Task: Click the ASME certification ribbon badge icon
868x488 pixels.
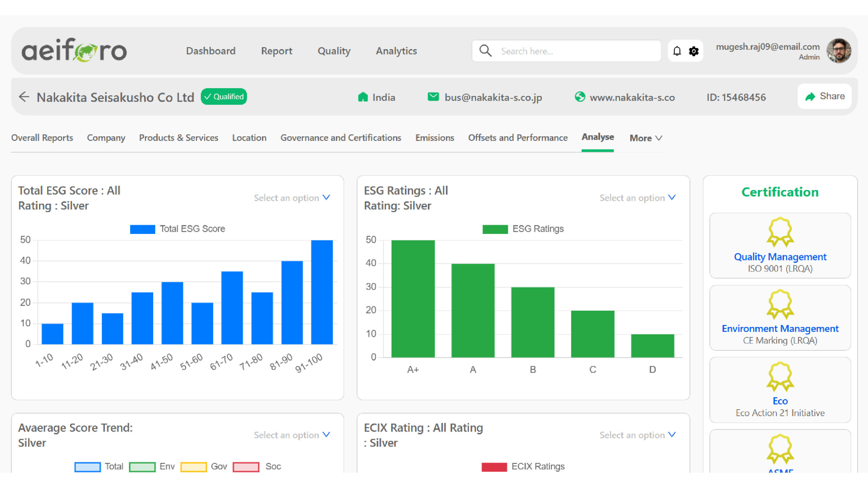Action: (x=780, y=449)
